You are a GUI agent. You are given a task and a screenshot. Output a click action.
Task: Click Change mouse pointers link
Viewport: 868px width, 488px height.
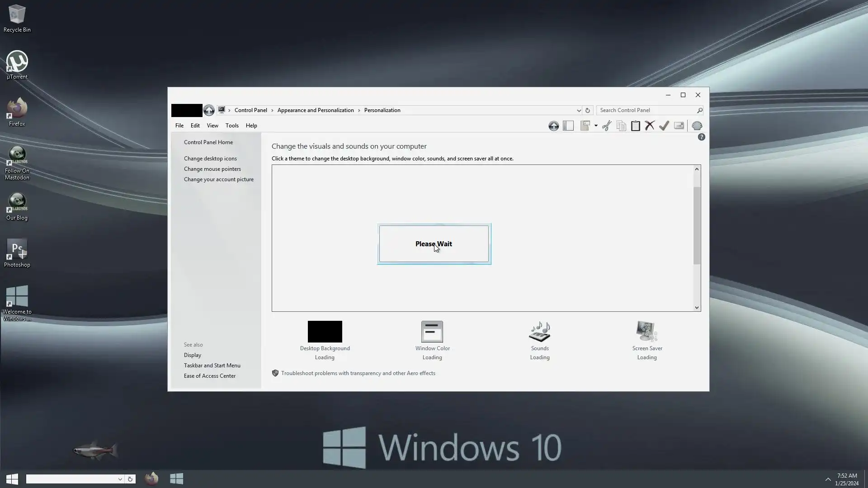[212, 169]
